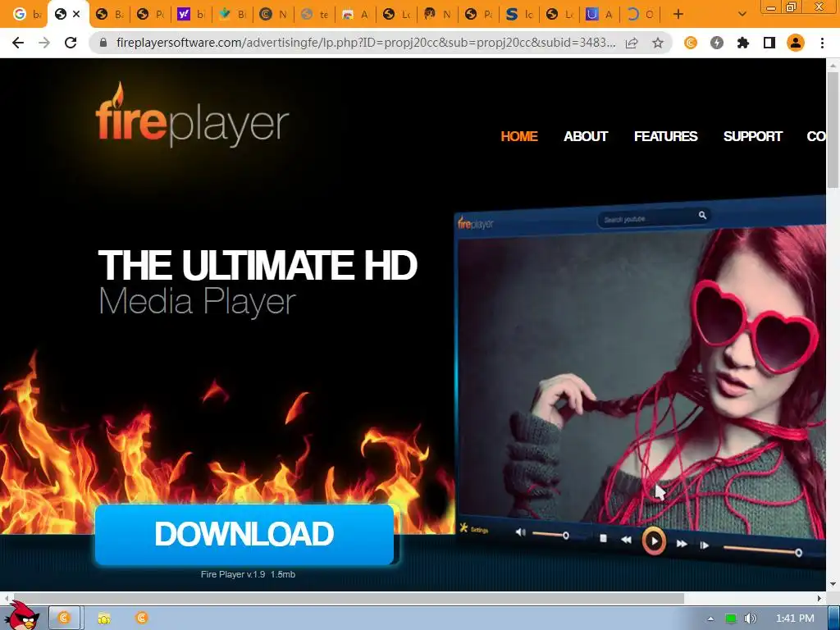Image resolution: width=840 pixels, height=630 pixels.
Task: Open the orange C extension icon
Action: point(691,43)
